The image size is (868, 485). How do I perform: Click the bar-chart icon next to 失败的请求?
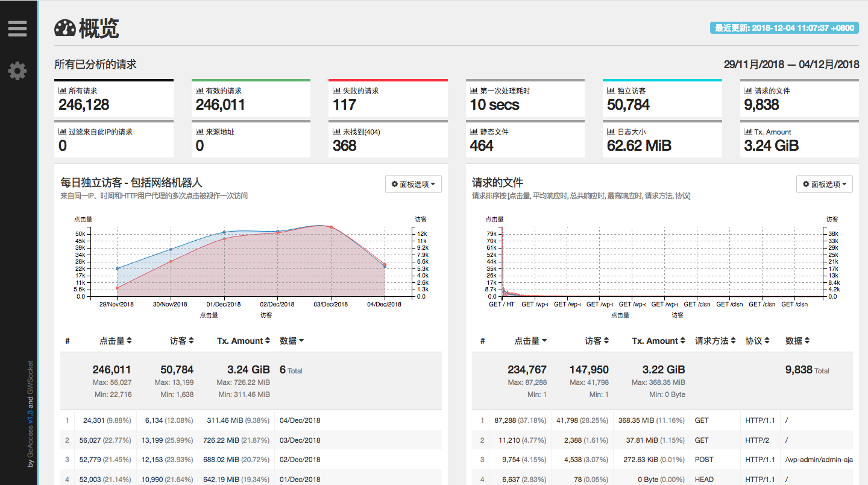336,90
